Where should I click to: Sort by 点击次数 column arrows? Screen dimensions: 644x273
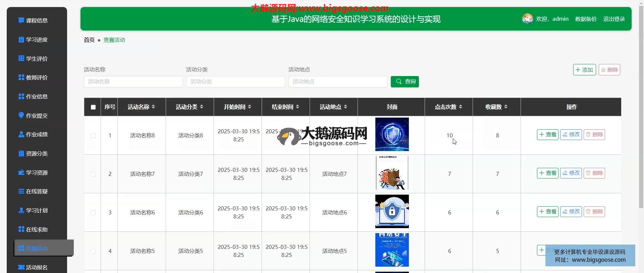point(461,107)
